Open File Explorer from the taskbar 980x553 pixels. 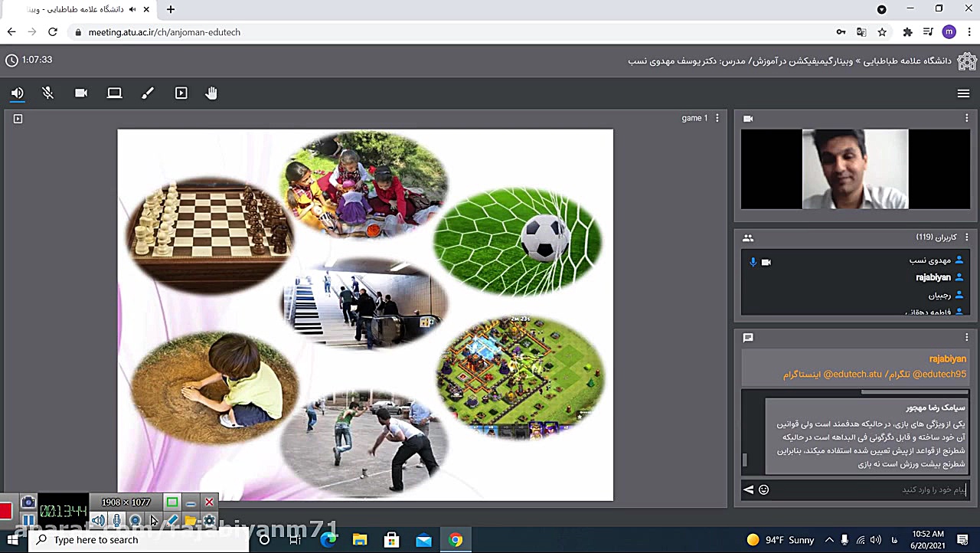click(x=360, y=540)
